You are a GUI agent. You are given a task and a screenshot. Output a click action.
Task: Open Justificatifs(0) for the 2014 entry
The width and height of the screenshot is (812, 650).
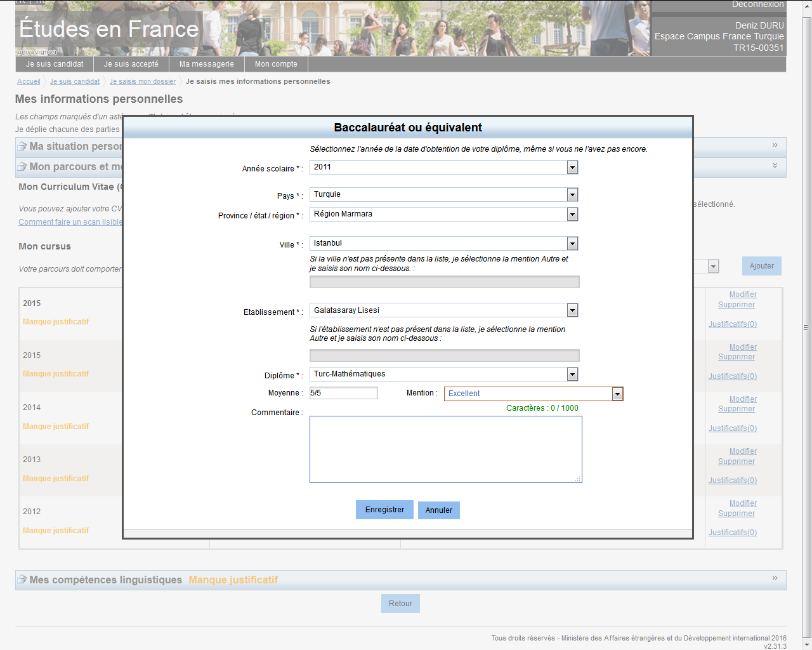click(x=733, y=428)
